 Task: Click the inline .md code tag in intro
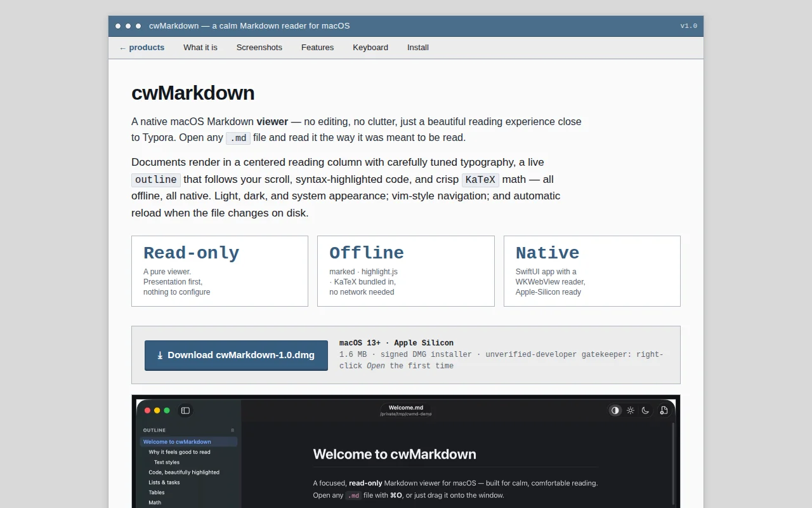[238, 138]
